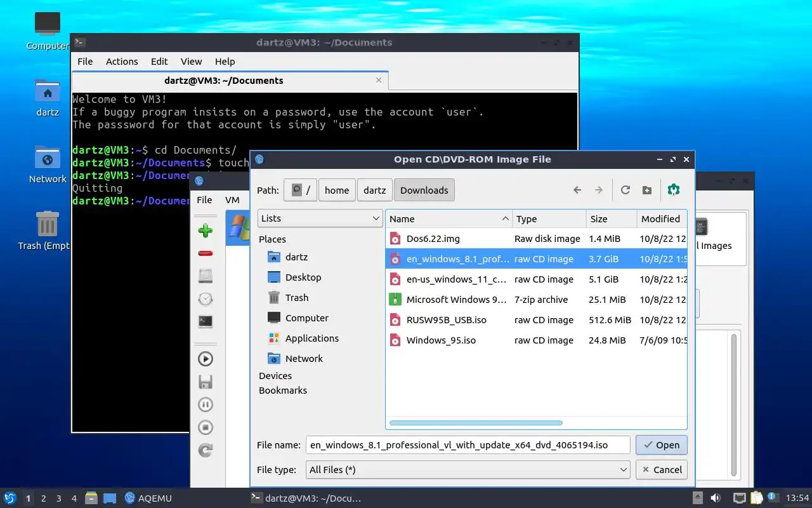Open the Help menu in terminal
This screenshot has width=812, height=508.
(225, 62)
